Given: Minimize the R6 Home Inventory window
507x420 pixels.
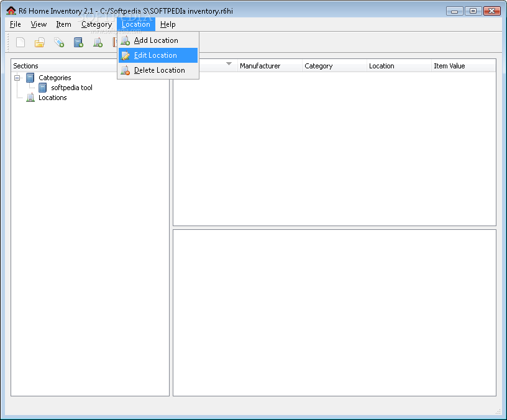Looking at the screenshot, I should [455, 11].
